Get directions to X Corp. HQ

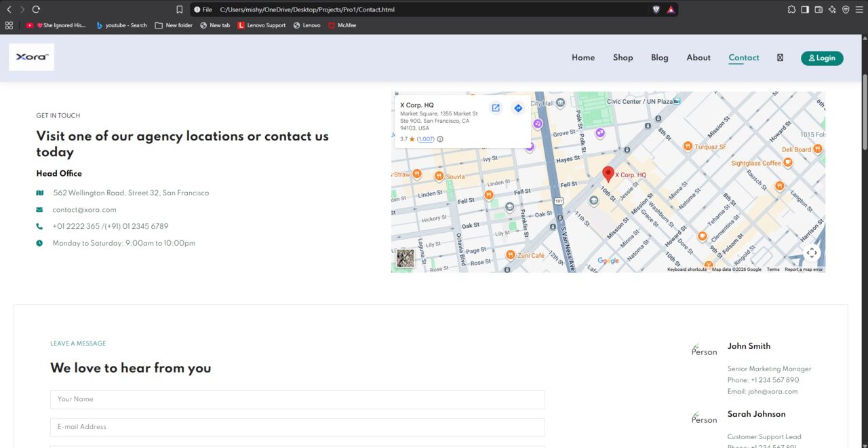point(518,108)
